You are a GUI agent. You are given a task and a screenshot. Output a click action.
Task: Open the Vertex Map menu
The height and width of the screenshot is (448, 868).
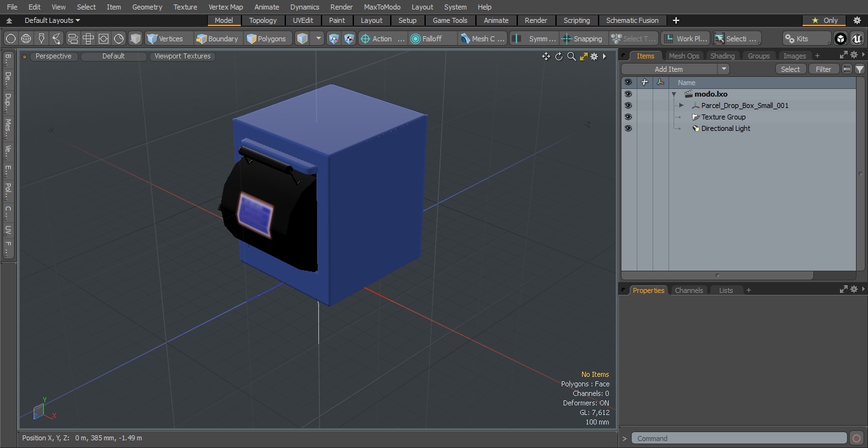tap(226, 7)
